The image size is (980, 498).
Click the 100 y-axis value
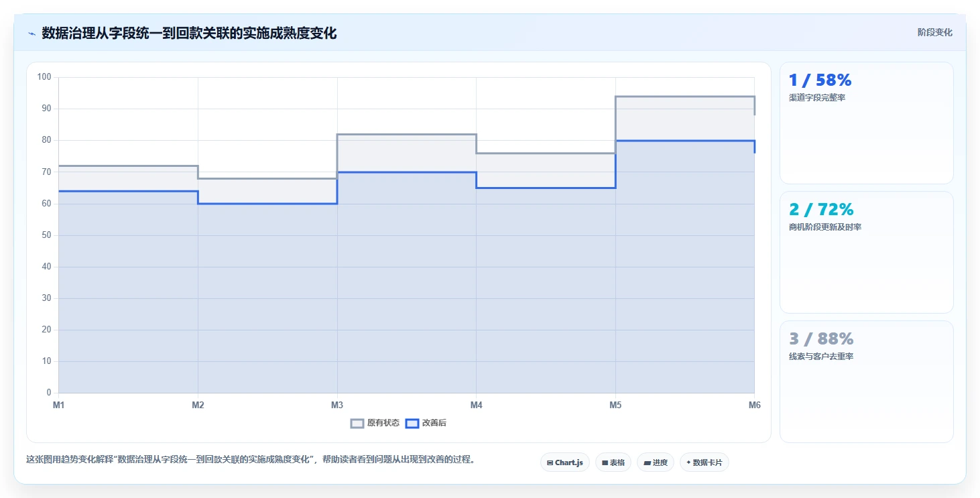tap(44, 77)
